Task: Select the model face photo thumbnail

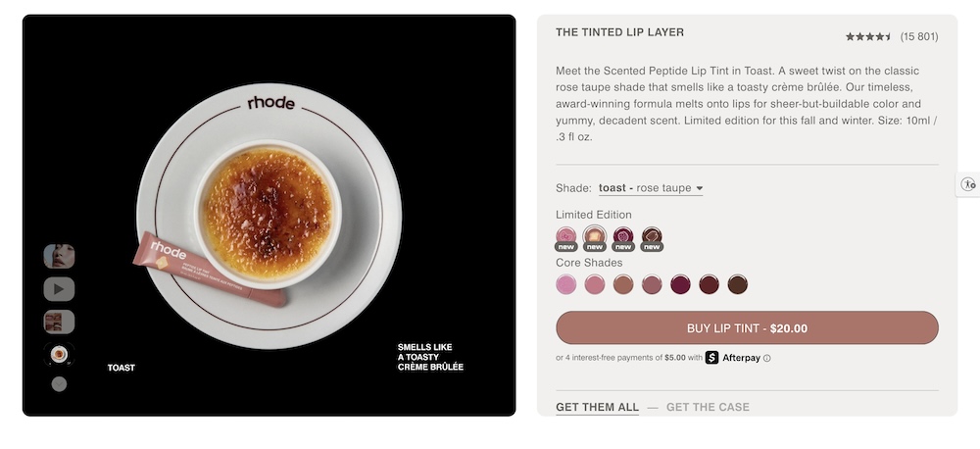Action: pos(59,257)
